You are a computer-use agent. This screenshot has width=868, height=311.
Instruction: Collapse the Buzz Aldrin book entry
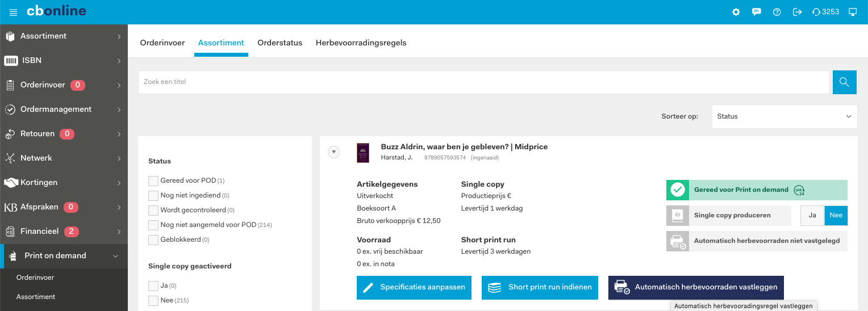[x=333, y=152]
